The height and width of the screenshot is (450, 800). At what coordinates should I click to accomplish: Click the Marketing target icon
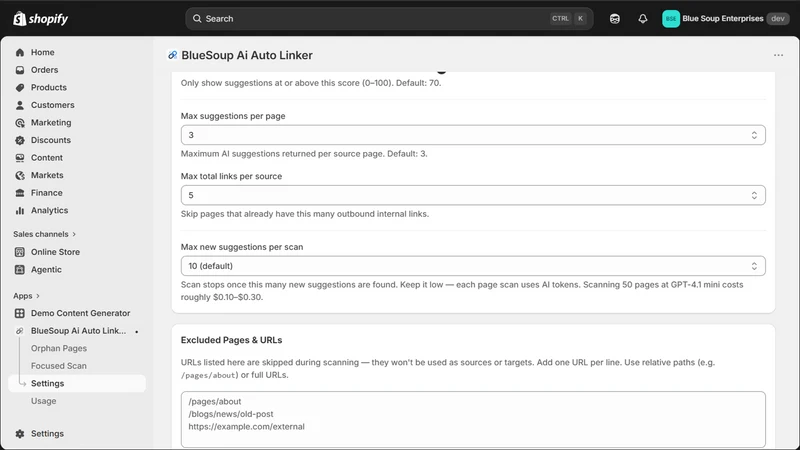tap(20, 123)
